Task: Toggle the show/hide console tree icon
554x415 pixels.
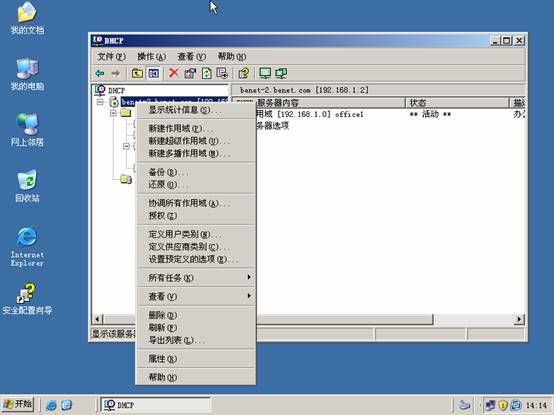Action: 154,73
